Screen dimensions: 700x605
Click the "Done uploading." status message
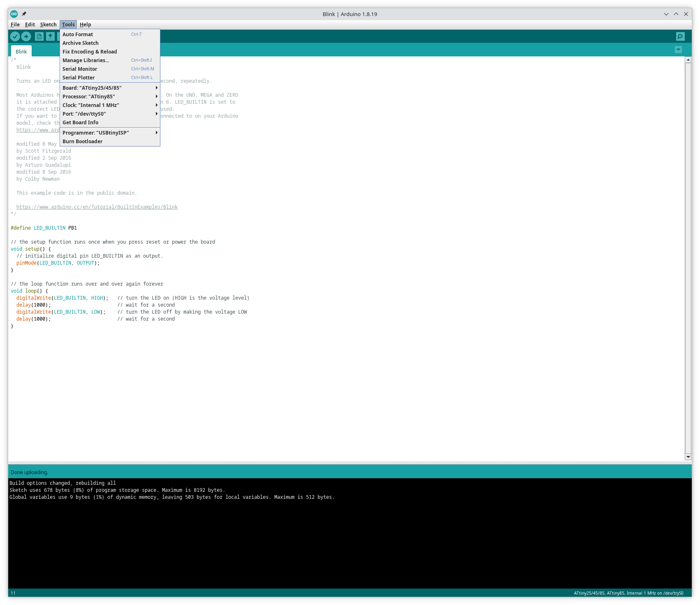29,472
